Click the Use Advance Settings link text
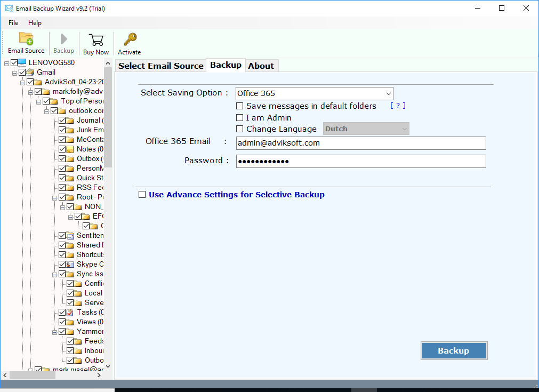This screenshot has height=392, width=539. point(237,195)
